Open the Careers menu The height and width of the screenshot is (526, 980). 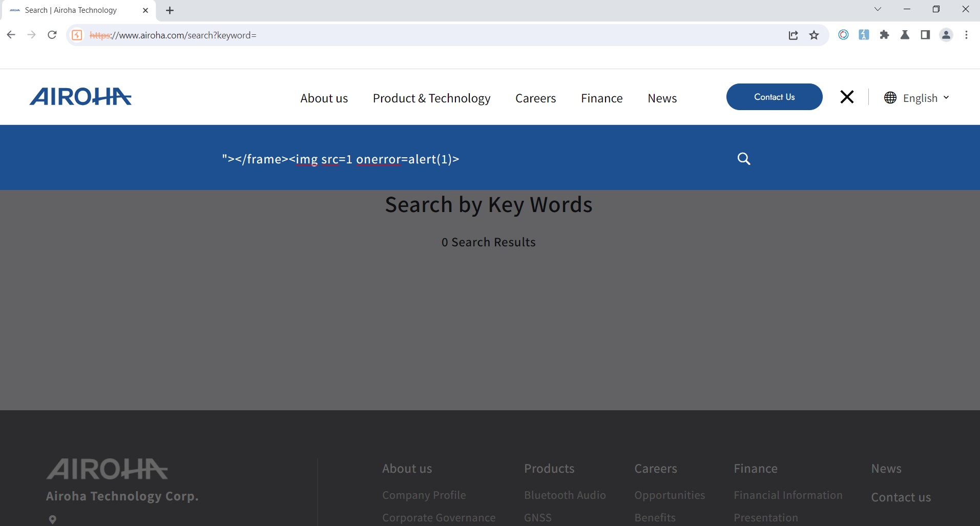536,98
